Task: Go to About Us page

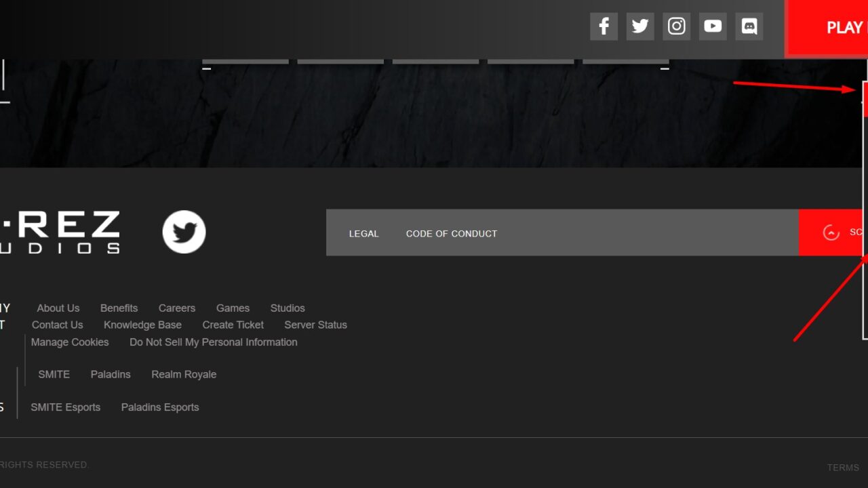Action: point(58,308)
